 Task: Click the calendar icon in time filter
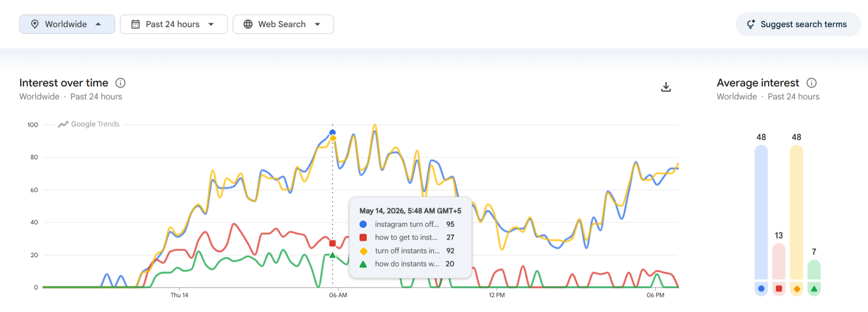[x=135, y=24]
